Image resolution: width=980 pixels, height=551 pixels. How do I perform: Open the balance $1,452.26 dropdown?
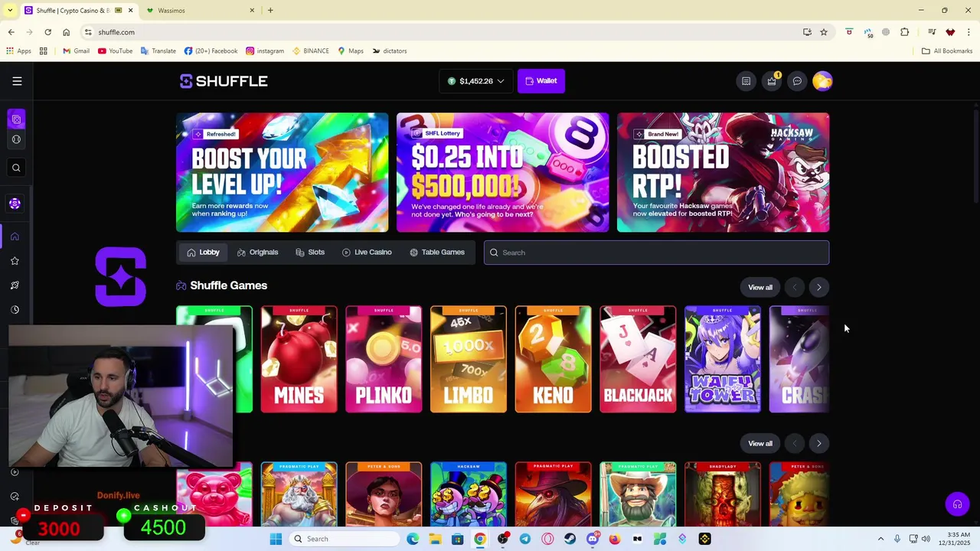coord(475,81)
